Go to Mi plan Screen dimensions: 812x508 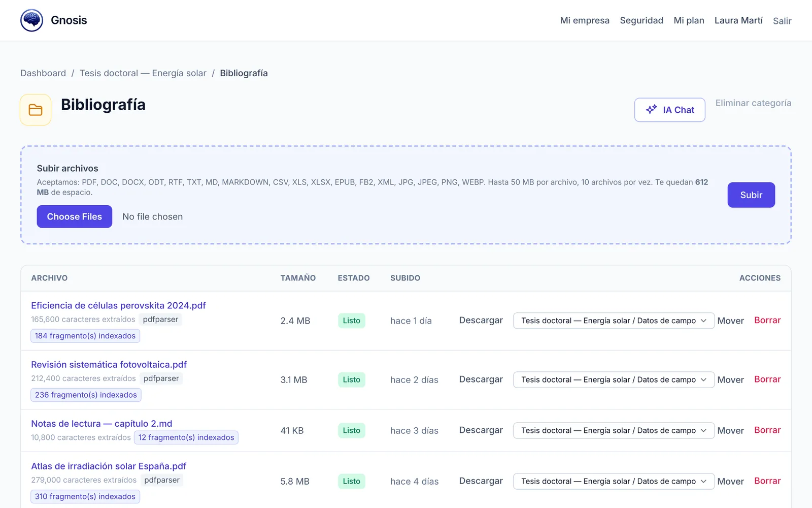689,20
